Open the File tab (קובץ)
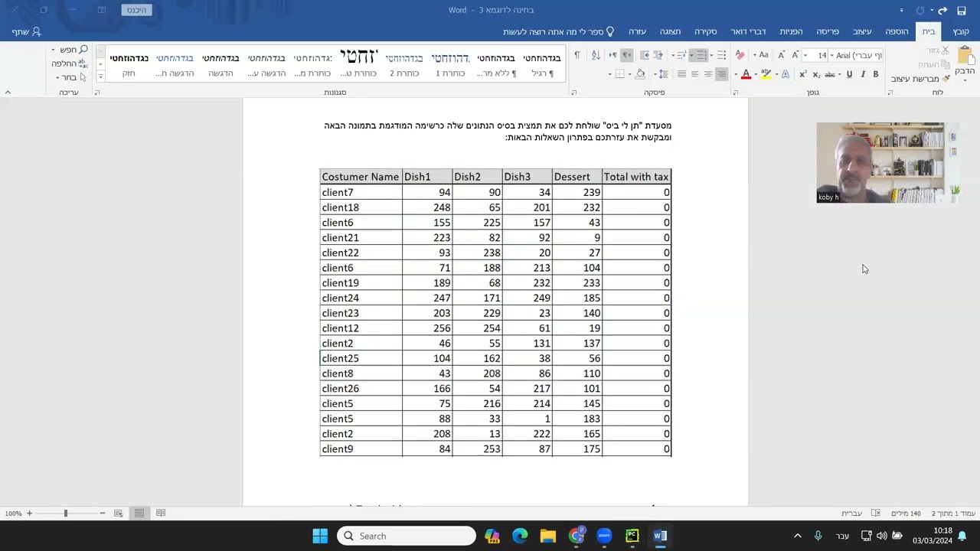 961,31
